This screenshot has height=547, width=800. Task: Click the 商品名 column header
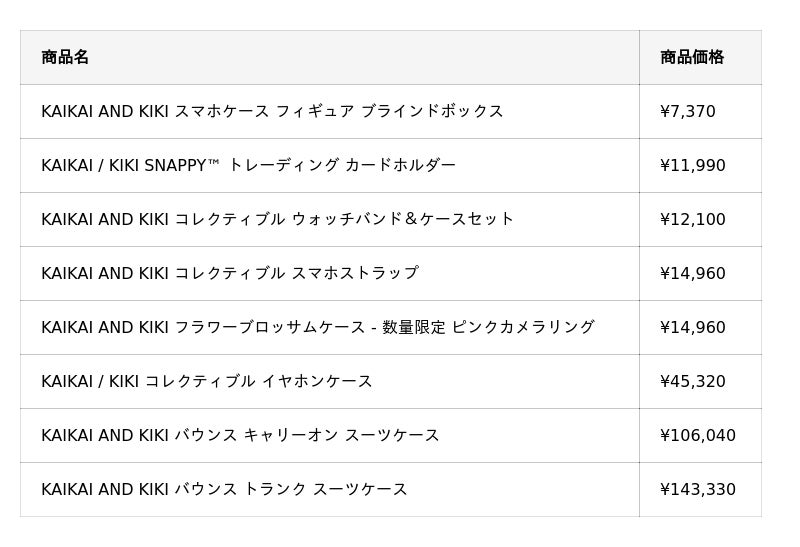pyautogui.click(x=65, y=57)
